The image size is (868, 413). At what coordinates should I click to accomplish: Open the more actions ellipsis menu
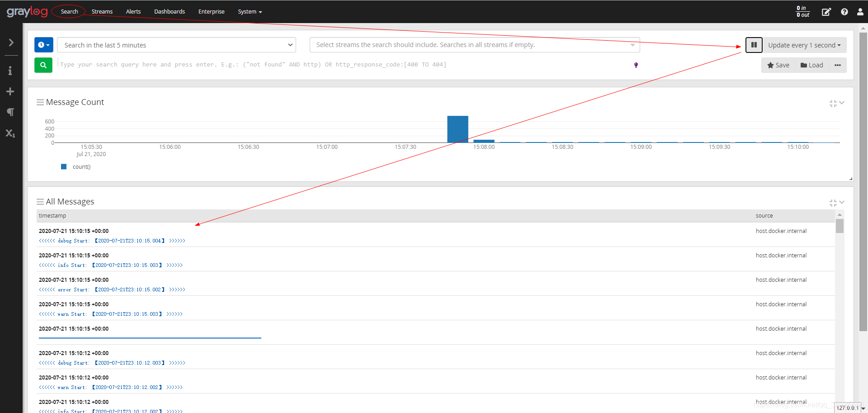pyautogui.click(x=838, y=65)
